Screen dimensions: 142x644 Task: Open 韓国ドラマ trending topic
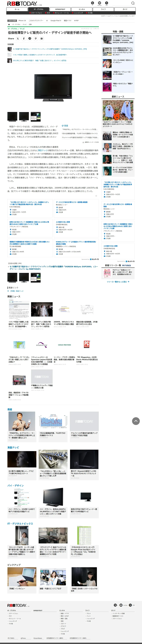67,20
